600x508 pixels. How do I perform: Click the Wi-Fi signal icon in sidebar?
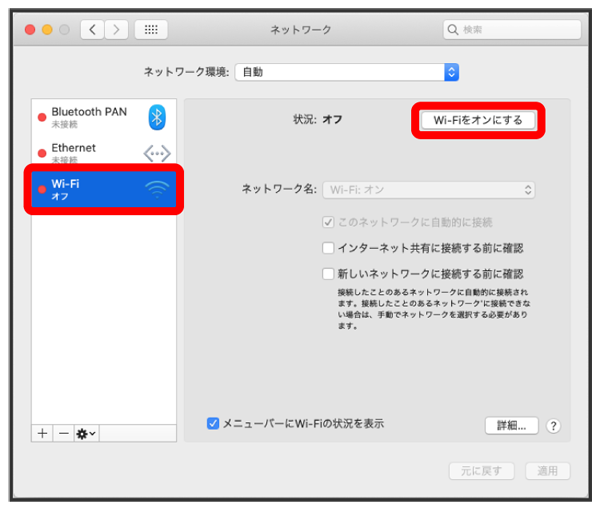point(157,189)
